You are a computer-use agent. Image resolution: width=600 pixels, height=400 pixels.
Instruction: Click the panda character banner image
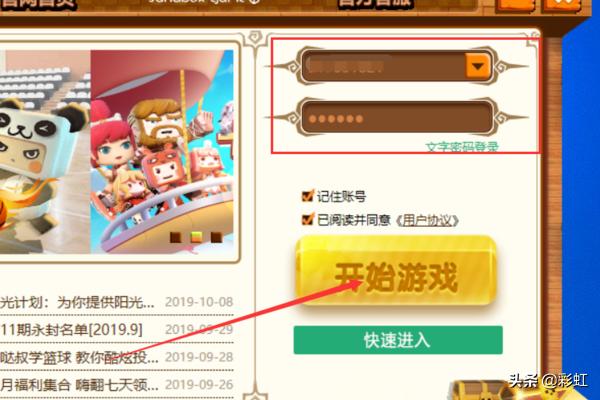(45, 152)
